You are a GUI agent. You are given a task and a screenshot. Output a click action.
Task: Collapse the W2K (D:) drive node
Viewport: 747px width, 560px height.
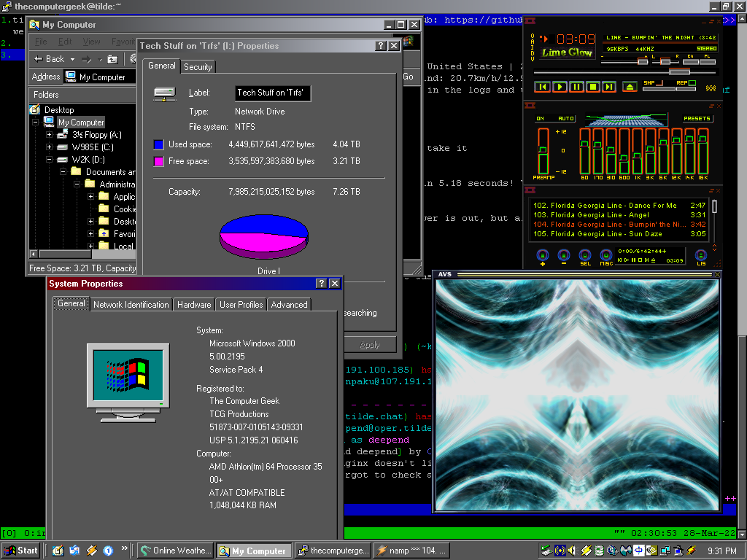tap(50, 160)
